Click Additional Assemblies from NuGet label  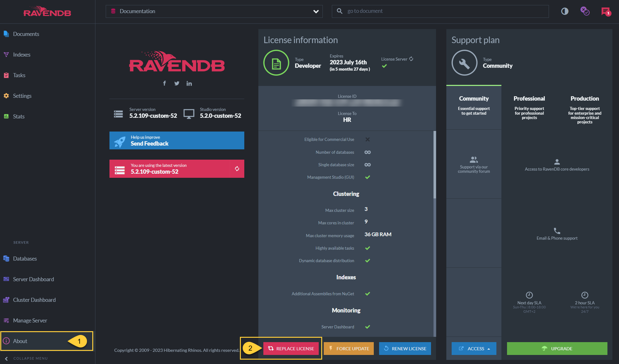point(323,294)
